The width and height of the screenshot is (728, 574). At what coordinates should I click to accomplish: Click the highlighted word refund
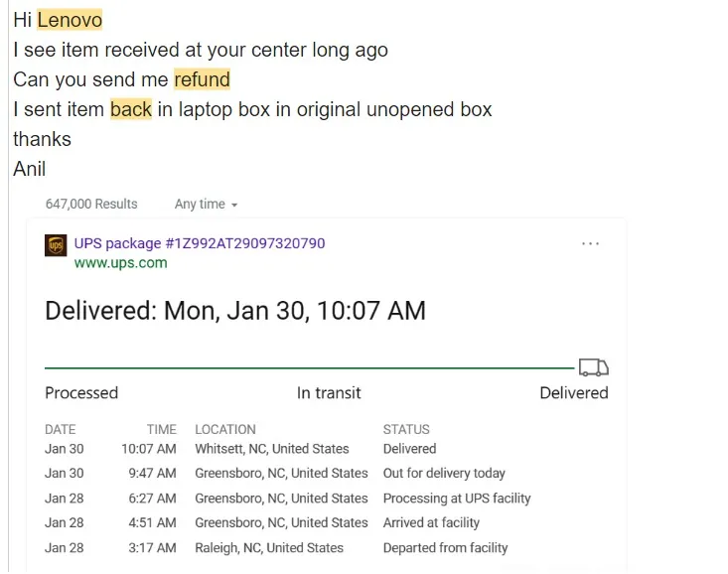point(202,79)
